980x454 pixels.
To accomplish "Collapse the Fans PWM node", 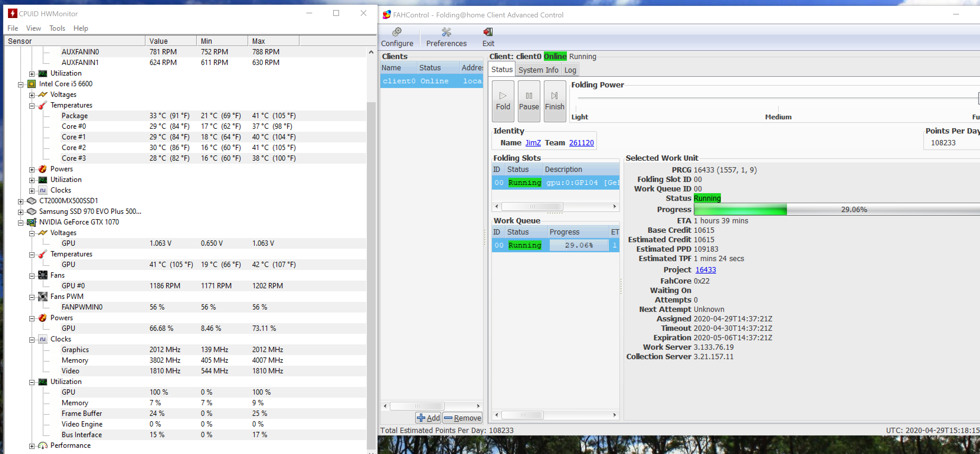I will [x=32, y=297].
